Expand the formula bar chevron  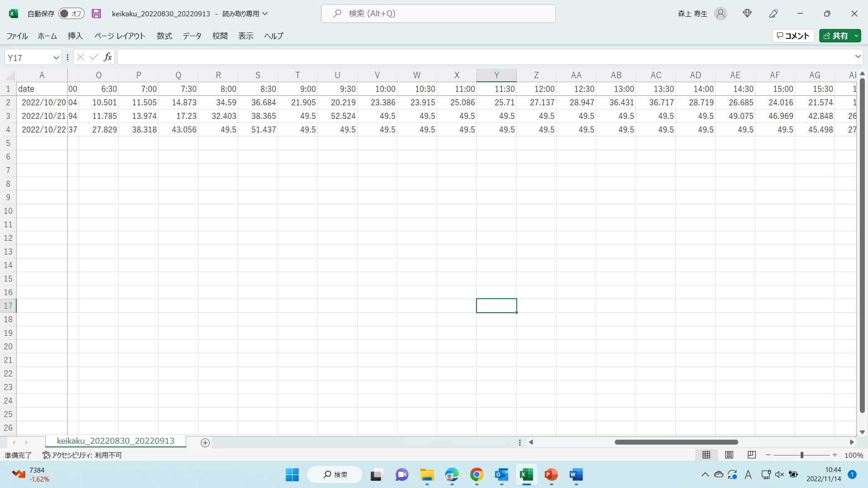click(x=858, y=57)
